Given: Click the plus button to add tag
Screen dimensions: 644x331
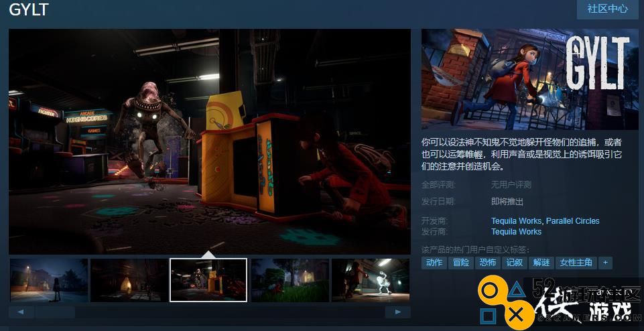Looking at the screenshot, I should click(605, 263).
